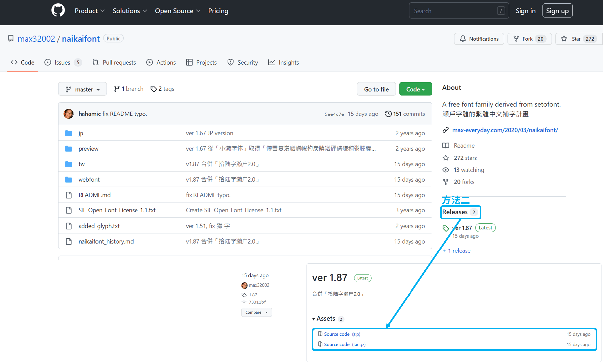Open the Compare dropdown

tap(256, 312)
